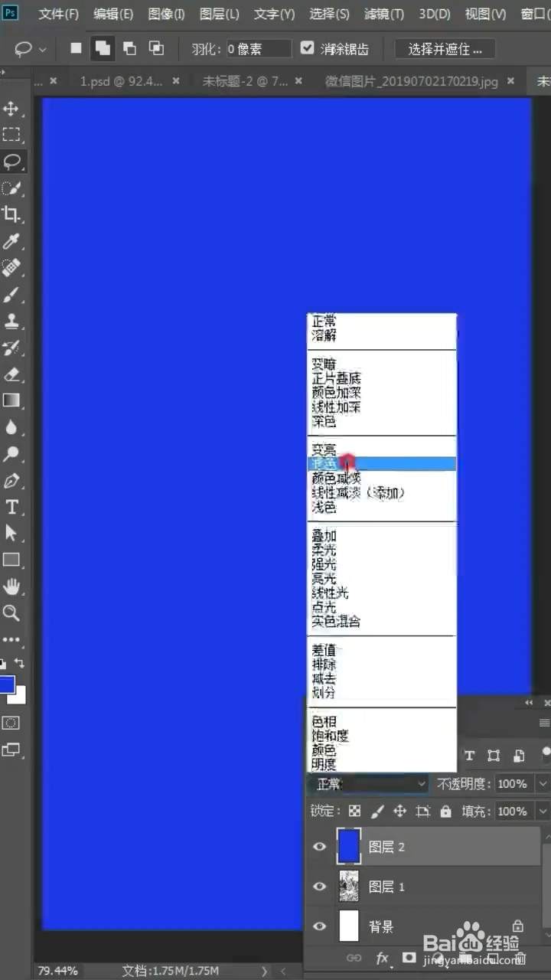This screenshot has width=551, height=980.
Task: Open the 填充 slider dropdown arrow
Action: [543, 811]
